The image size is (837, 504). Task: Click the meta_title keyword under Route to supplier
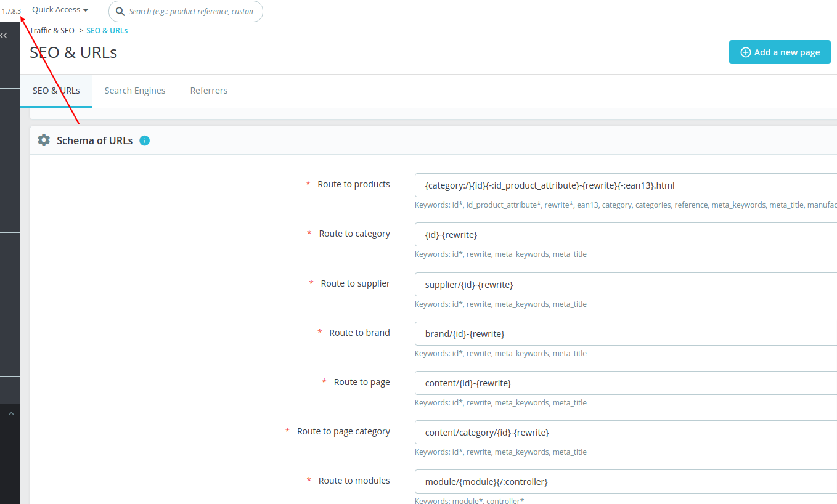570,304
